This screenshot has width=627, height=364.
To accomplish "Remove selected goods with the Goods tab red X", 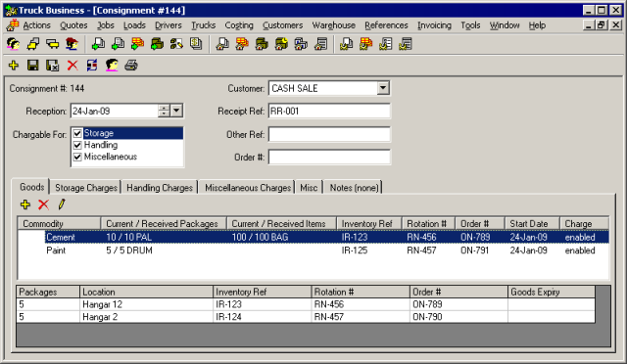I will (x=43, y=205).
